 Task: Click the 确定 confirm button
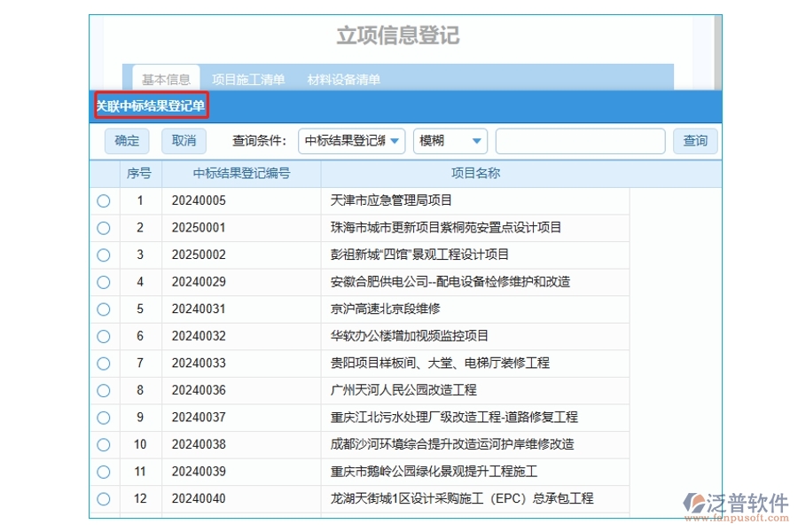pos(127,141)
